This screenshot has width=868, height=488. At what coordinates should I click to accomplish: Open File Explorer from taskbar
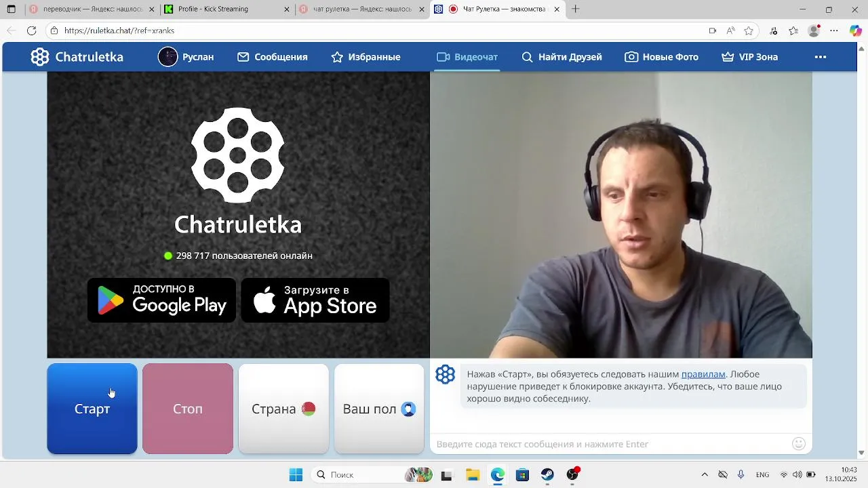(x=473, y=475)
